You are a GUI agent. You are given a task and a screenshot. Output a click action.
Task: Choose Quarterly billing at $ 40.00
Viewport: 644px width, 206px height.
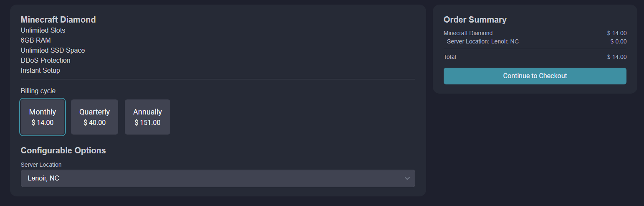tap(94, 117)
